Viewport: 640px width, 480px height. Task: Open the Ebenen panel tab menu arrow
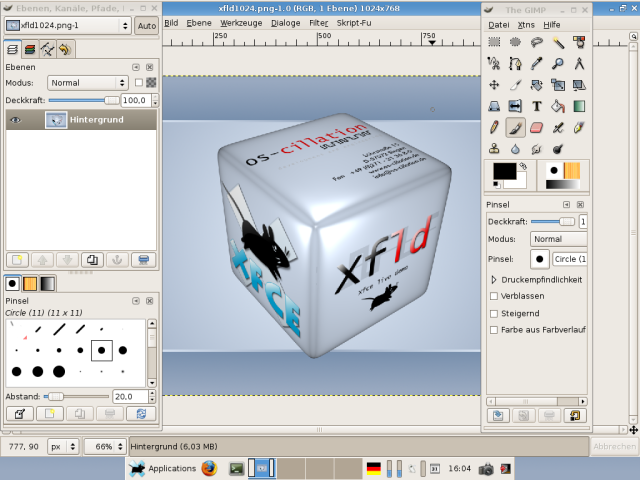[136, 67]
